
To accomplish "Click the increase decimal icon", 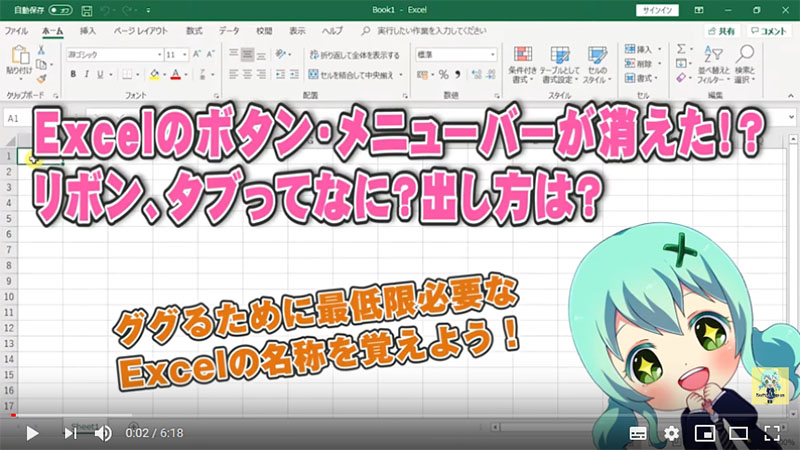I will (477, 75).
